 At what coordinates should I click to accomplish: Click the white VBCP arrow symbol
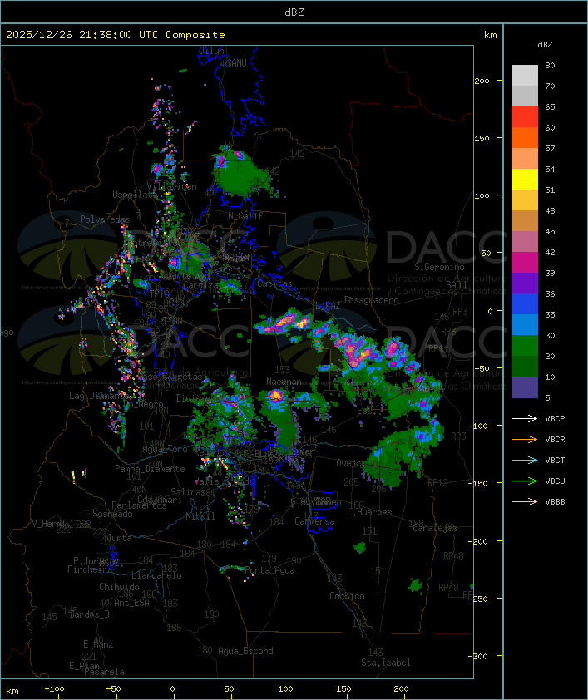coord(525,419)
